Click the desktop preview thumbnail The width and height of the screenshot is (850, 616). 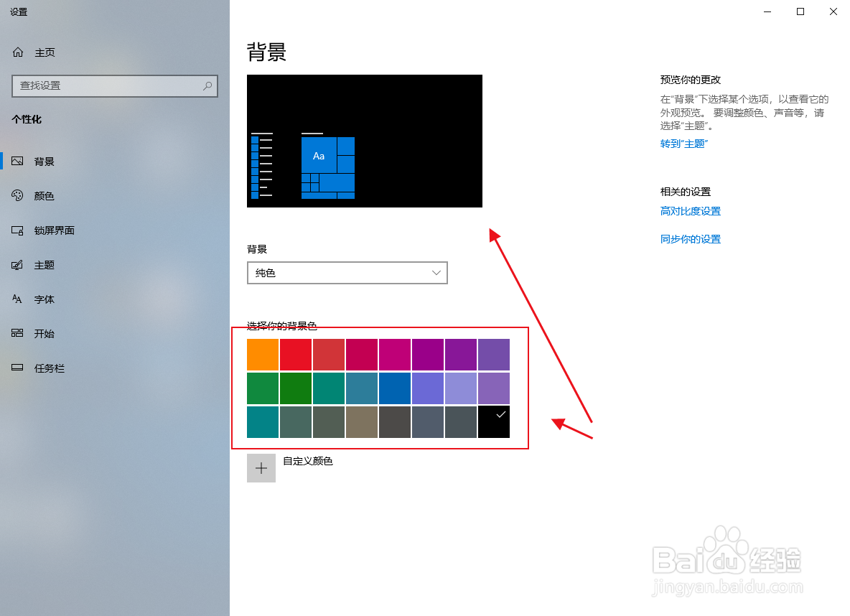tap(364, 141)
